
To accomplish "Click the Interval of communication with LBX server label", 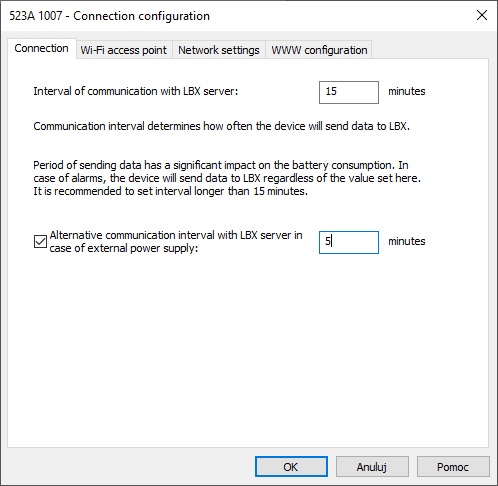I will pyautogui.click(x=136, y=91).
